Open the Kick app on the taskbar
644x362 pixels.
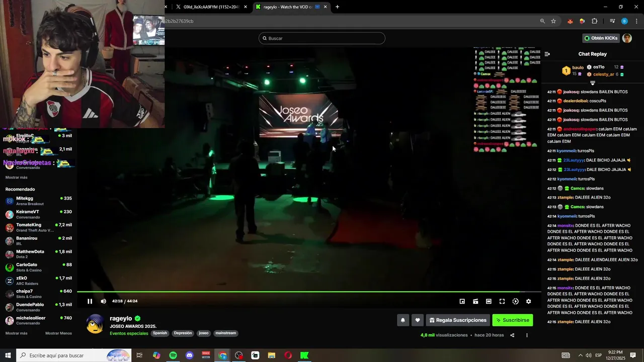tap(304, 355)
